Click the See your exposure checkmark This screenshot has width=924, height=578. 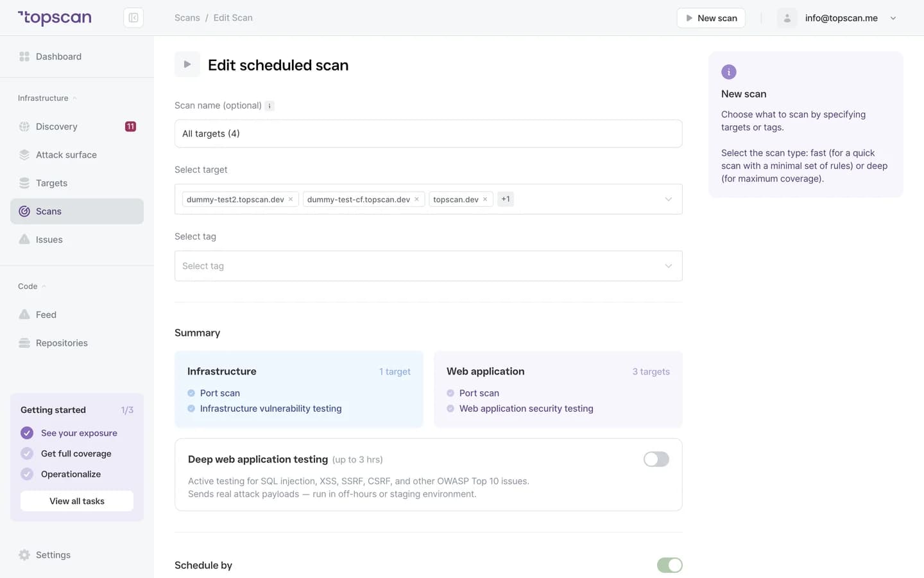pyautogui.click(x=27, y=433)
